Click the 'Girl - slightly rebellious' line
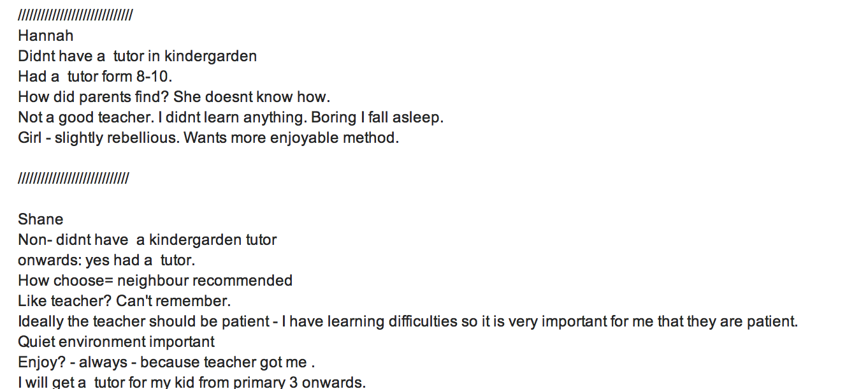This screenshot has height=389, width=868. 208,138
